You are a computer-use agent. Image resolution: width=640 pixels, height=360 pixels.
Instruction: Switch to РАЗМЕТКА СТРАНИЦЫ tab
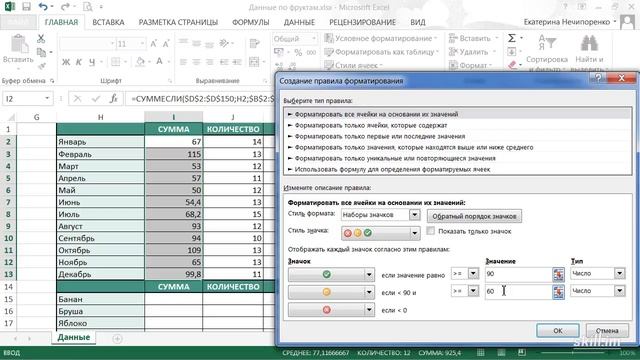(x=178, y=22)
